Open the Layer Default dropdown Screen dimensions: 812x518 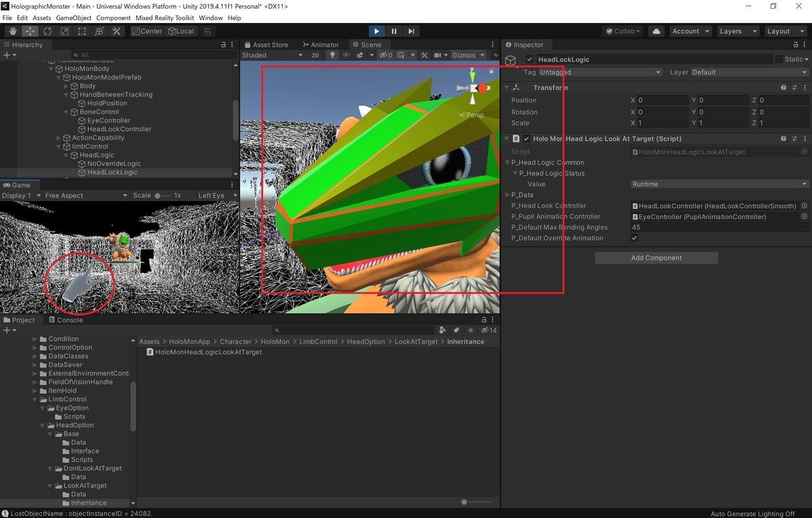749,72
